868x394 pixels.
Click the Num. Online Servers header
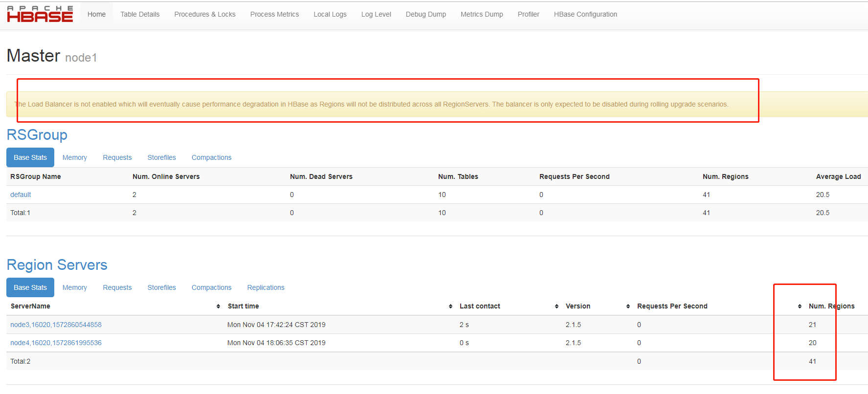click(166, 176)
